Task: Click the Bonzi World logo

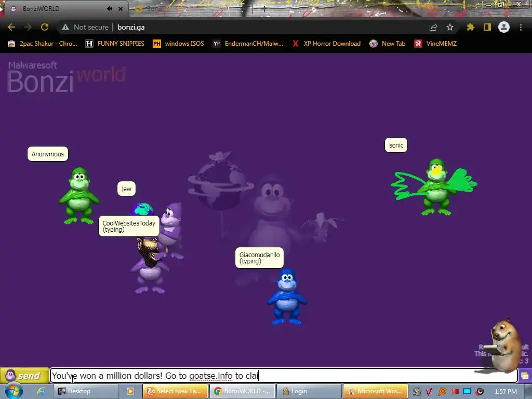Action: [x=66, y=77]
